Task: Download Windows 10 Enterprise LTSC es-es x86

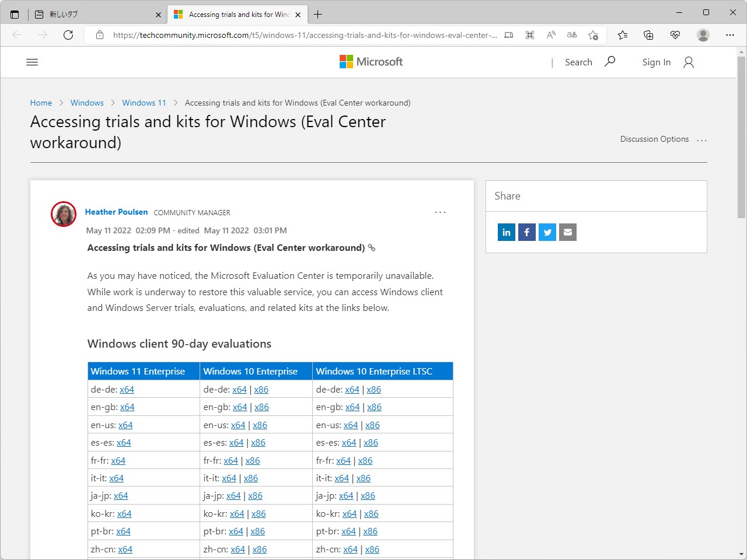Action: point(371,443)
